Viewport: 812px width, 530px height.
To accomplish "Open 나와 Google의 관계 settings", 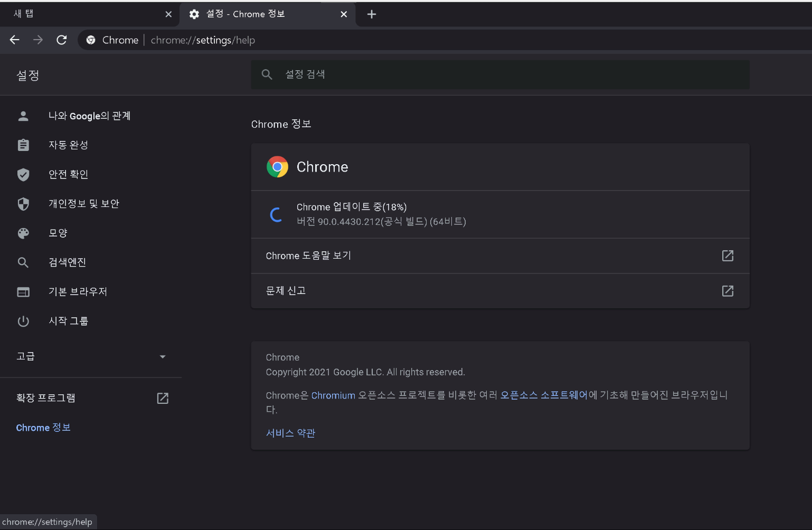I will (90, 116).
